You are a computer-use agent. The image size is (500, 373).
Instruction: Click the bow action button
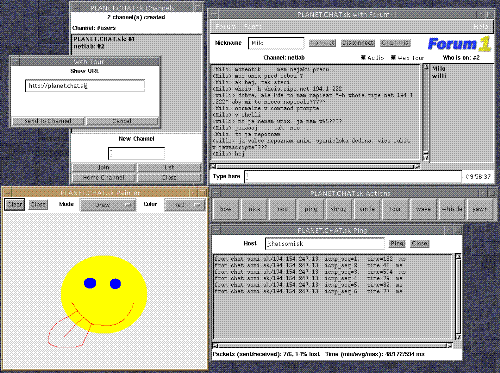tap(226, 209)
